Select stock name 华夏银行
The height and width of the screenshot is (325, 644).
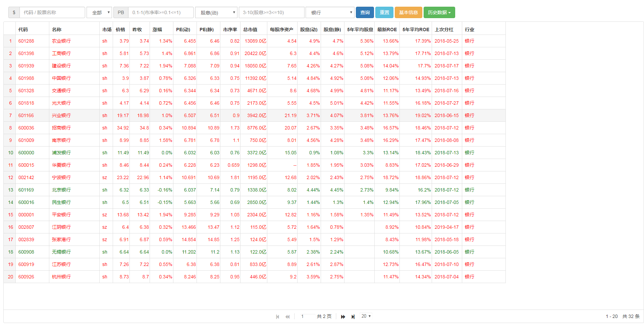(x=61, y=165)
